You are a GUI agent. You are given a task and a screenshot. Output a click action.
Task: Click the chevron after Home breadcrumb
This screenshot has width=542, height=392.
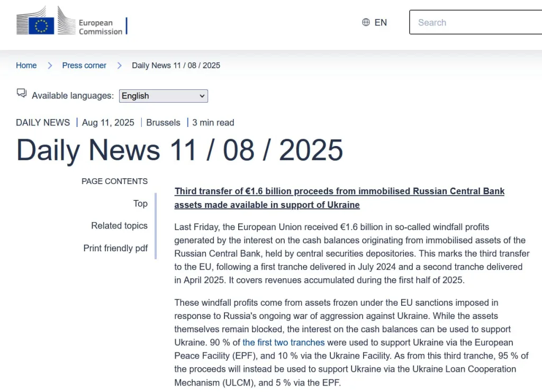(x=50, y=66)
